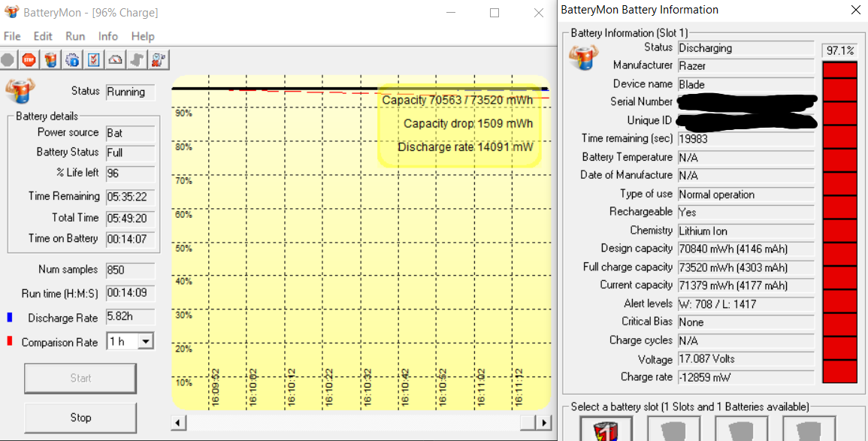
Task: Open Battery Information via toolbar battery icon
Action: pyautogui.click(x=50, y=59)
